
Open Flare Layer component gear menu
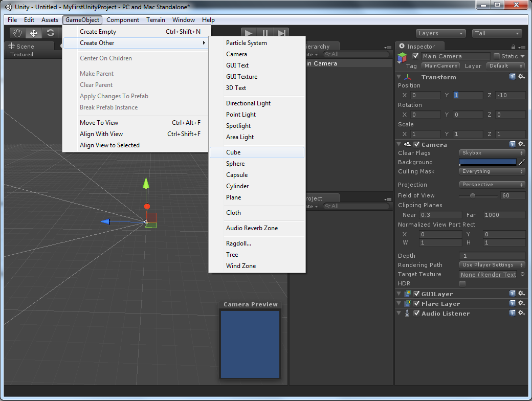[x=521, y=303]
